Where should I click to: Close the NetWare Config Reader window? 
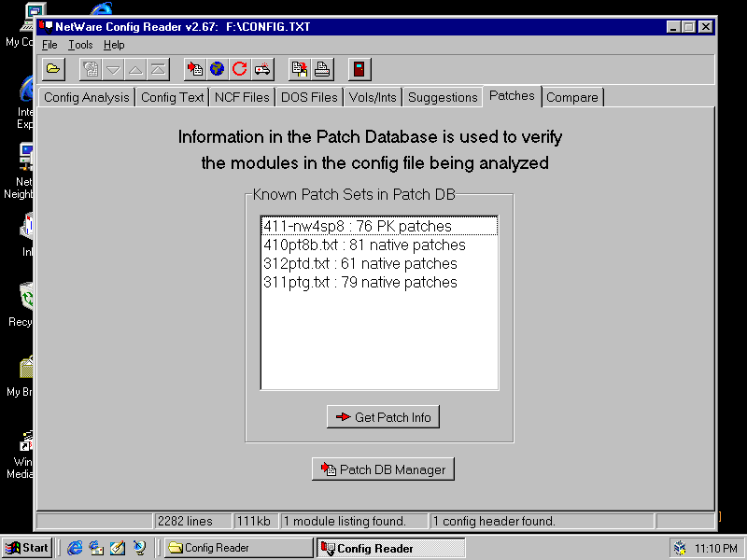(x=706, y=27)
